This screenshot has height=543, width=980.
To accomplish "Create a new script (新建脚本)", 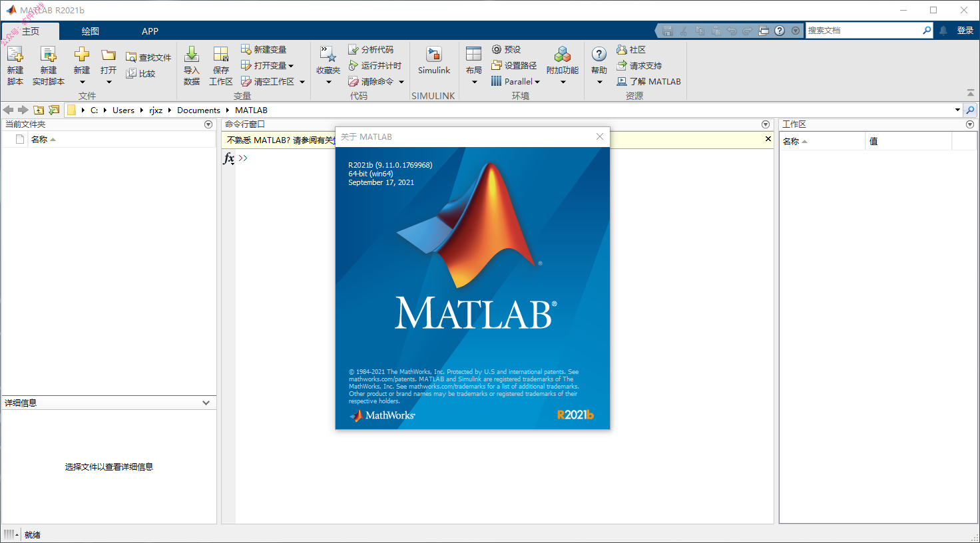I will pos(15,65).
